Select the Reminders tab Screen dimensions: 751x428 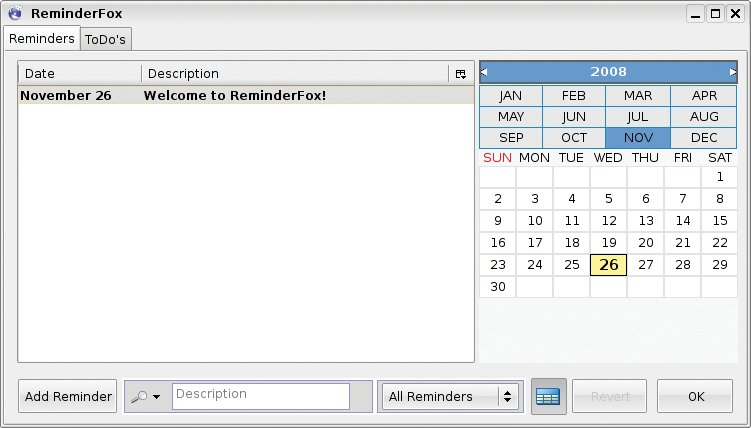click(42, 38)
